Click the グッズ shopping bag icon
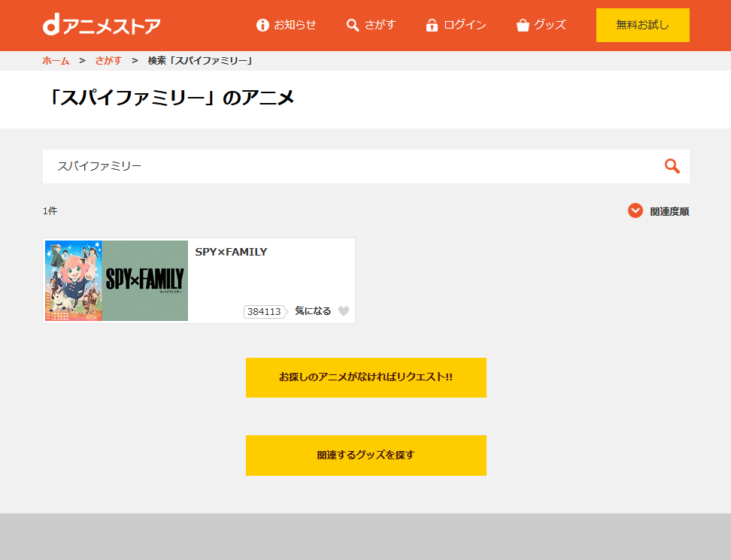 (x=523, y=25)
